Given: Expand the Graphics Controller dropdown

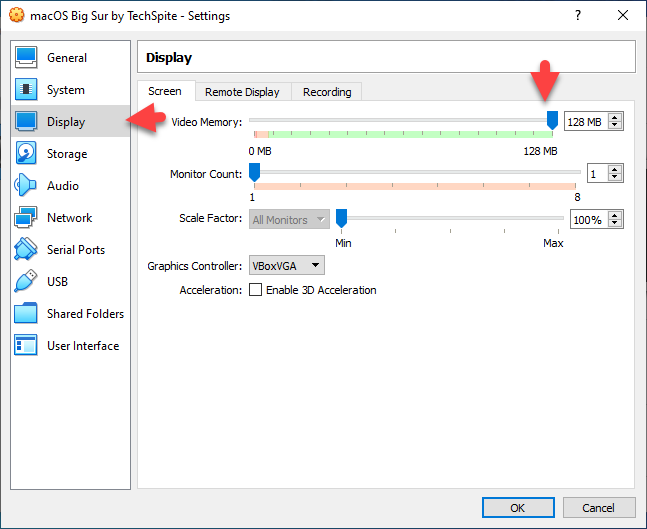Looking at the screenshot, I should pos(286,266).
